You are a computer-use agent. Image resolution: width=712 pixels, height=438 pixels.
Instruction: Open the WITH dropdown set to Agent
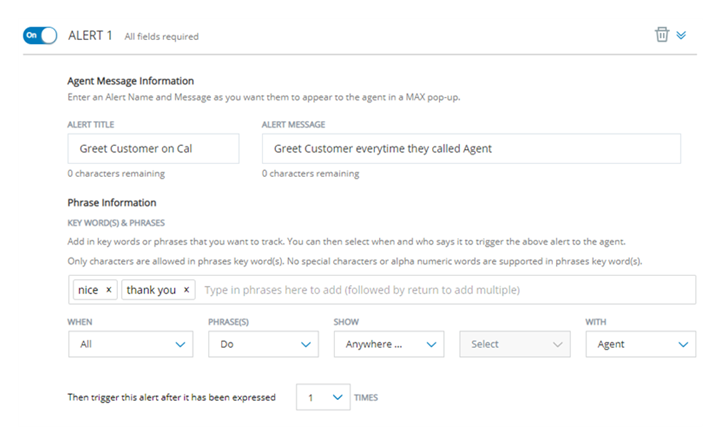click(x=641, y=344)
